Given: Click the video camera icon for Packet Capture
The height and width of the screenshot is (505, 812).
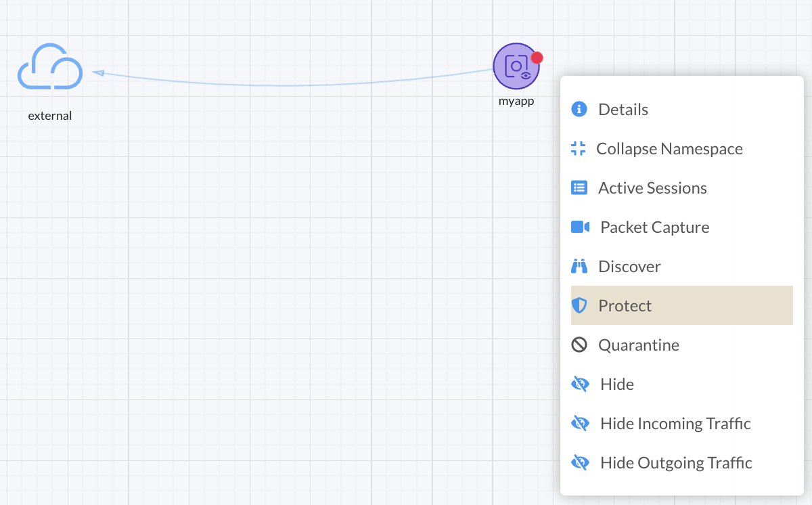Looking at the screenshot, I should (x=581, y=227).
